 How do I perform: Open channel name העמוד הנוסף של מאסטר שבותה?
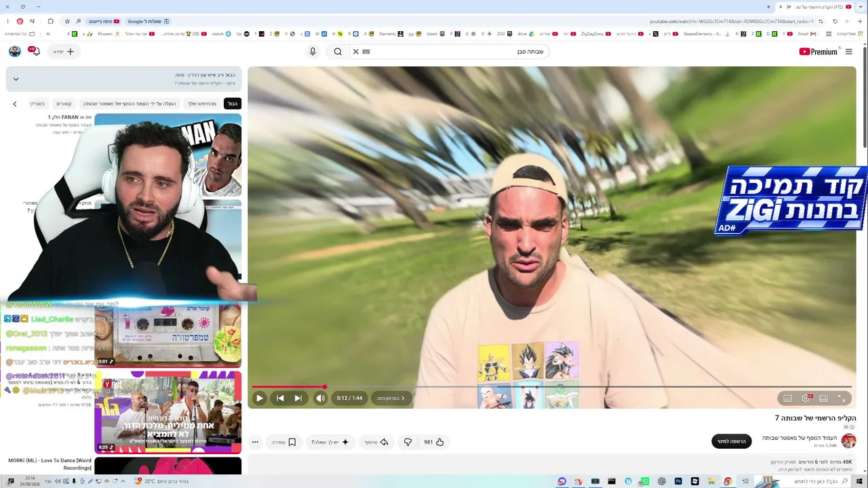[x=800, y=438]
